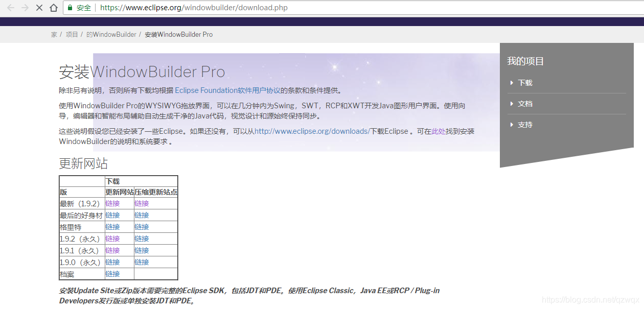Image resolution: width=644 pixels, height=309 pixels.
Task: Open the 家 breadcrumb link
Action: pyautogui.click(x=54, y=35)
